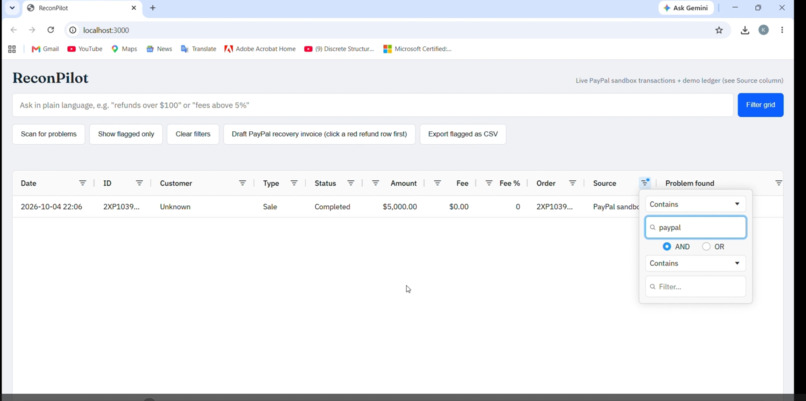Open the Microsoft Certified bookmark
806x401 pixels.
pos(417,49)
